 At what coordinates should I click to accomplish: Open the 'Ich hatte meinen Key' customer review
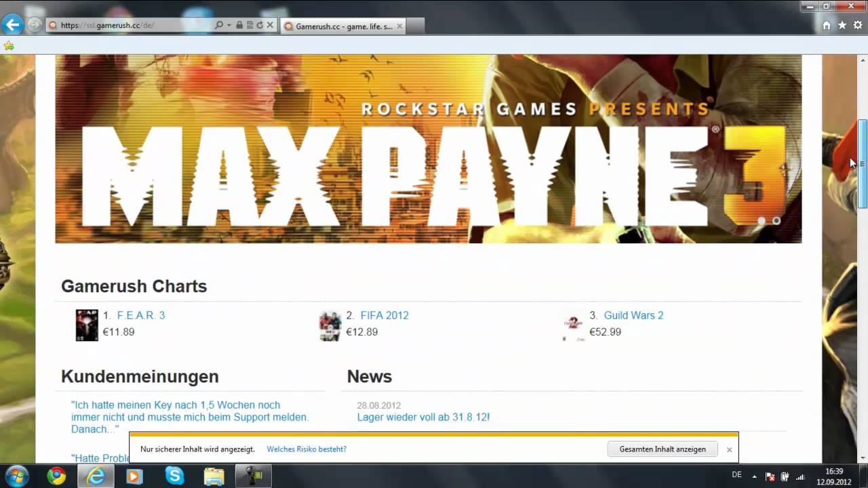click(x=190, y=417)
